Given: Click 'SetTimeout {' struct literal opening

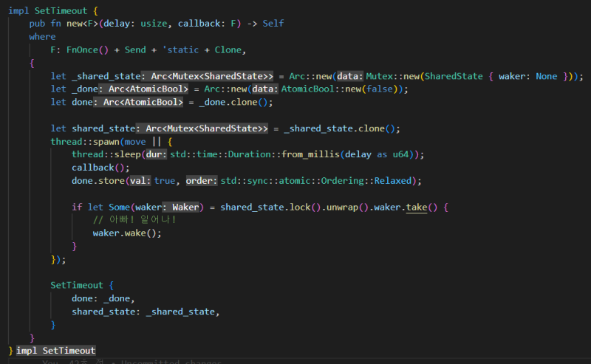Looking at the screenshot, I should click(x=82, y=285).
